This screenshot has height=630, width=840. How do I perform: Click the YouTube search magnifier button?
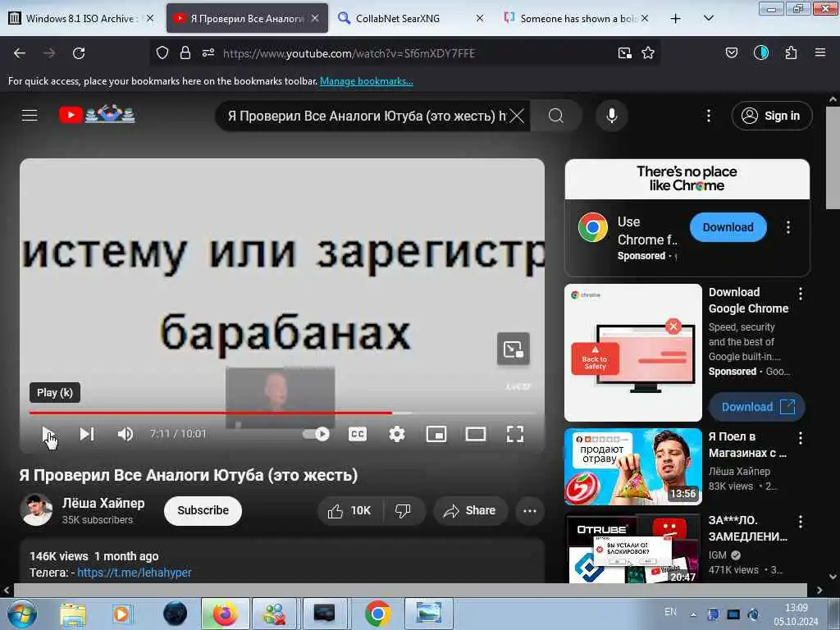[x=556, y=116]
